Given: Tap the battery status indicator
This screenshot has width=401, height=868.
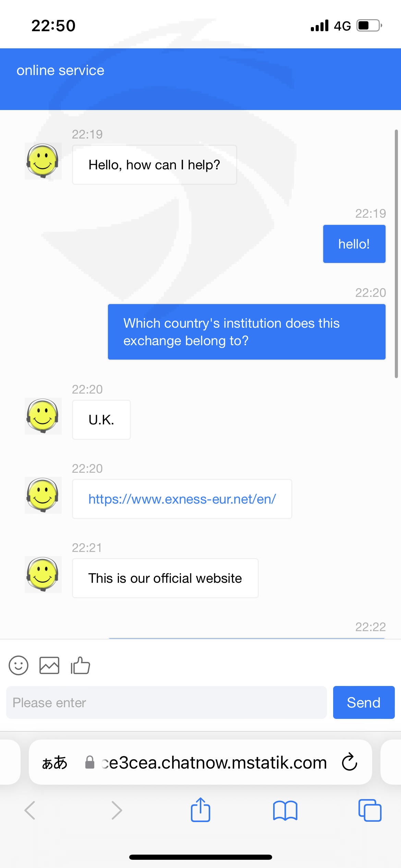Looking at the screenshot, I should [369, 26].
